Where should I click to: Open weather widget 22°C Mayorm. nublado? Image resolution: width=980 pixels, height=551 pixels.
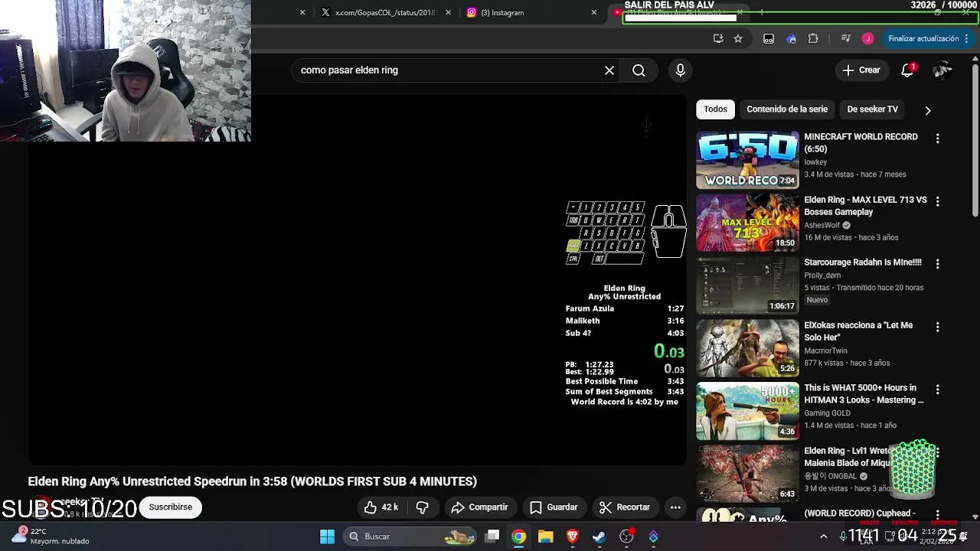point(52,536)
